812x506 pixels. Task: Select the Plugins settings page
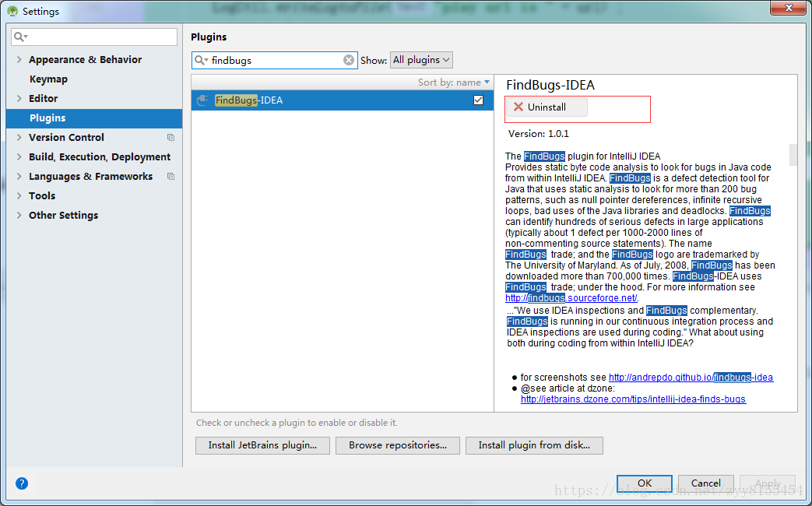pyautogui.click(x=94, y=118)
